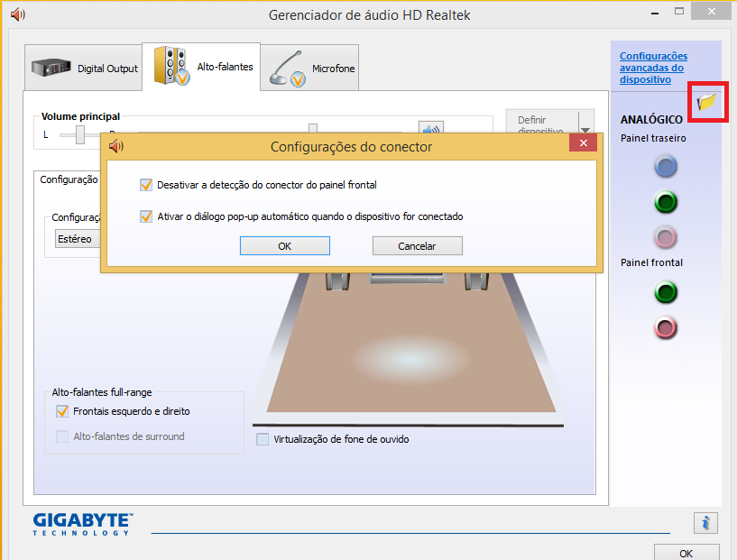Toggle Frontais esquerdo e direito checkbox
Screen dimensions: 737x560
click(x=62, y=411)
